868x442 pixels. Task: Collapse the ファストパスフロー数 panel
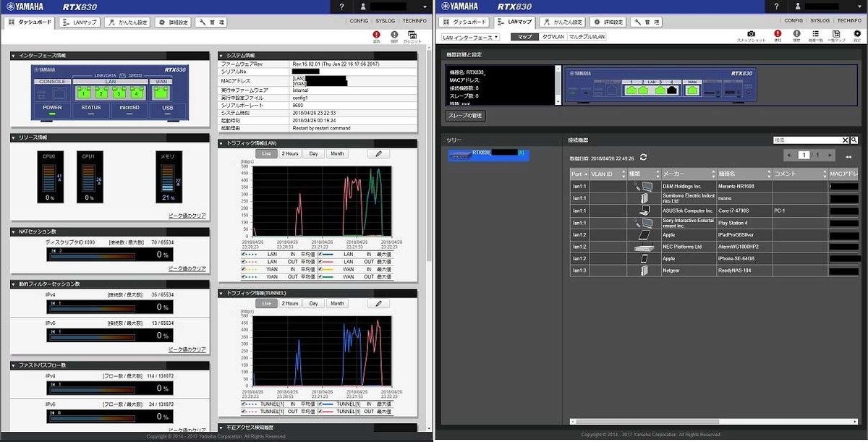point(14,365)
